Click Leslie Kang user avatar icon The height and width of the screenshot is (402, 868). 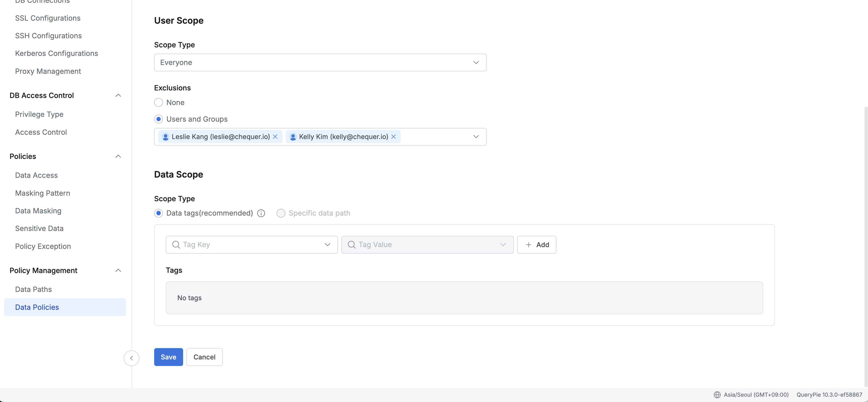coord(165,137)
